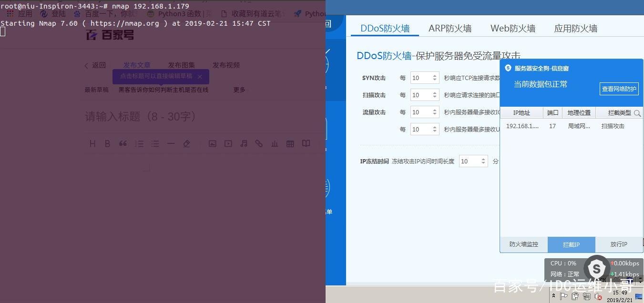644x303 pixels.
Task: Open system clock showing 15:49
Action: tap(619, 296)
